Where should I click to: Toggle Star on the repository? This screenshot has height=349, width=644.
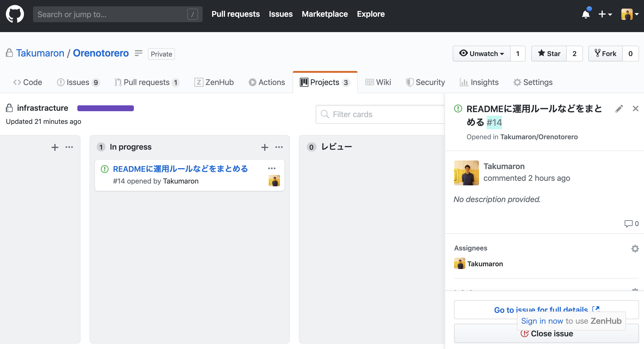pyautogui.click(x=549, y=54)
